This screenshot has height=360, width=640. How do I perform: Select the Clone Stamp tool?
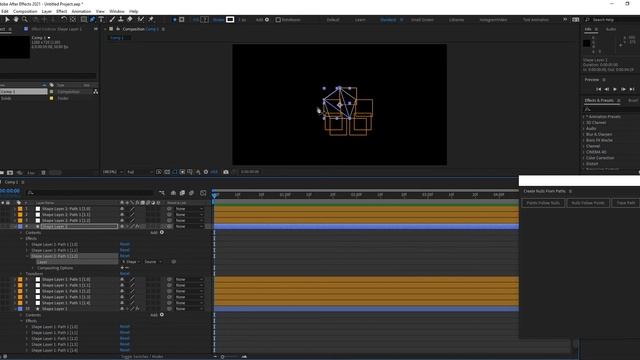point(121,19)
